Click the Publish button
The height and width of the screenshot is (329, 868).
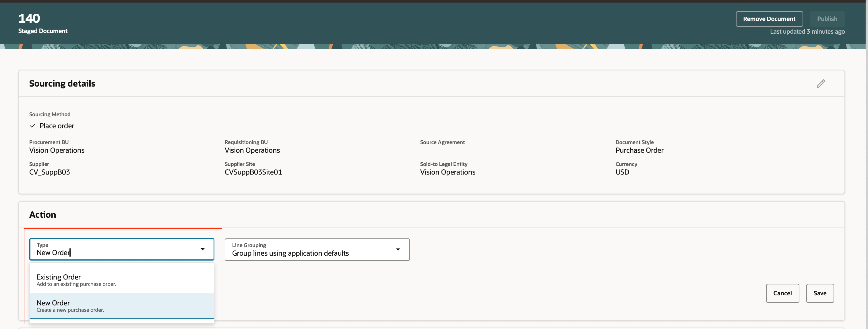click(827, 19)
